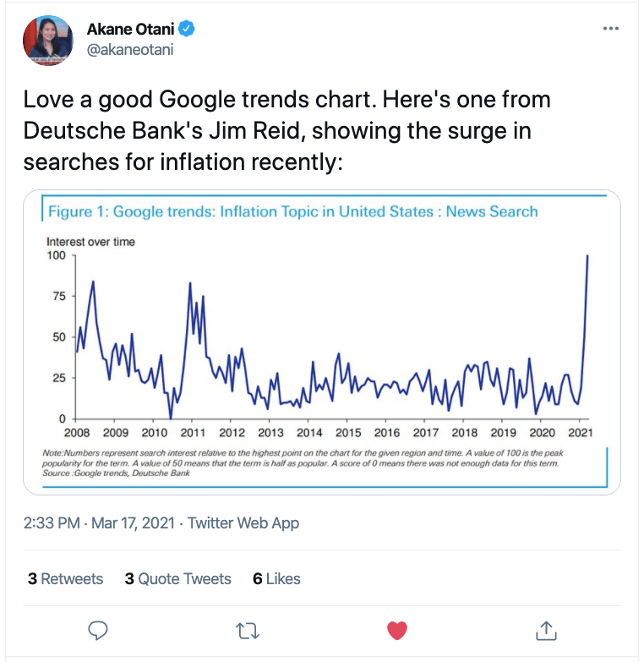Click the @akaneotani handle

pyautogui.click(x=130, y=50)
